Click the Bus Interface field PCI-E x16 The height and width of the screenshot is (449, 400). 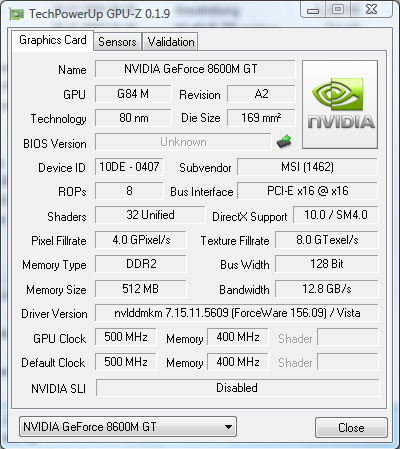tap(307, 191)
